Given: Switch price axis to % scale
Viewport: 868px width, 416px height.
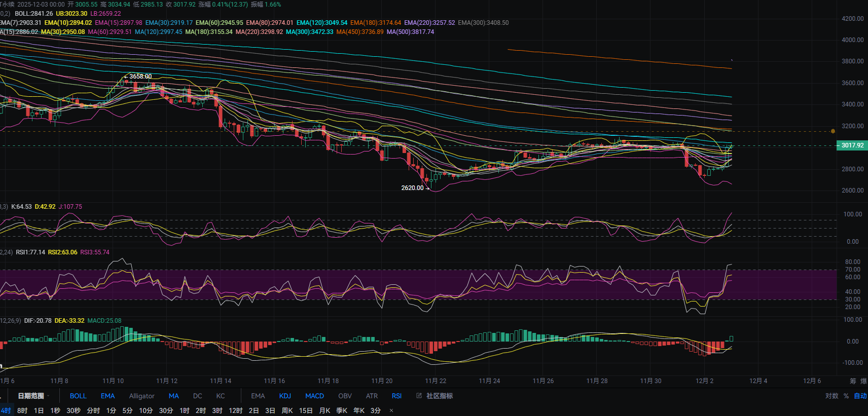Looking at the screenshot, I should click(846, 396).
